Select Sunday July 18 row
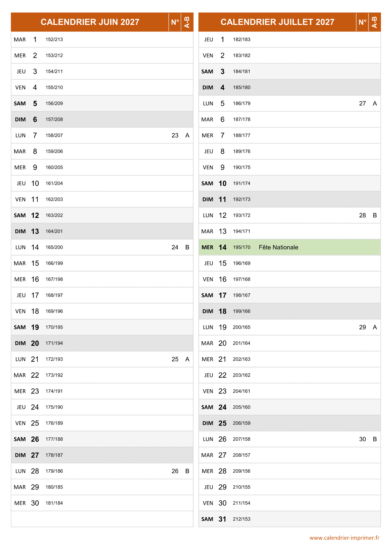392x555 pixels. click(289, 311)
